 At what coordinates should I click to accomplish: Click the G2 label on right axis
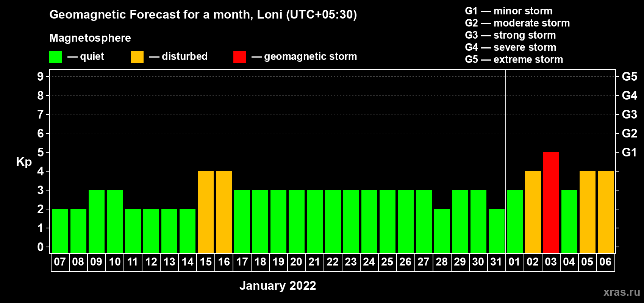[629, 133]
